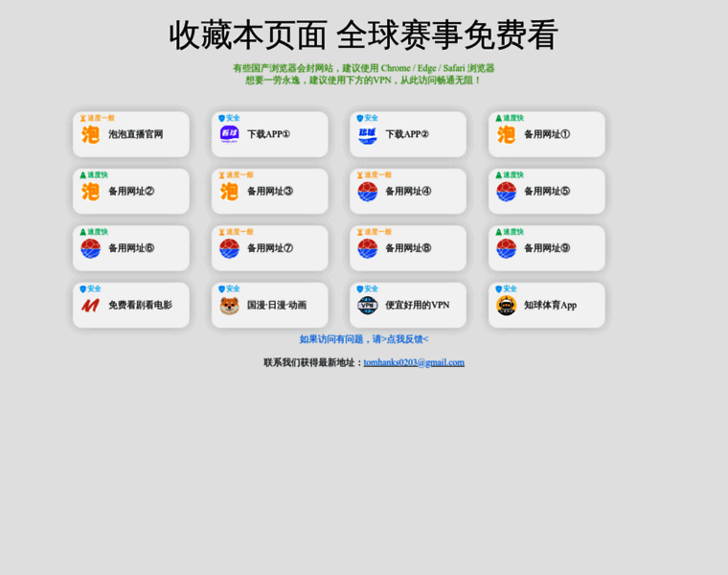Image resolution: width=728 pixels, height=575 pixels.
Task: Click the 安全 tag on the VPN card
Action: tap(367, 288)
